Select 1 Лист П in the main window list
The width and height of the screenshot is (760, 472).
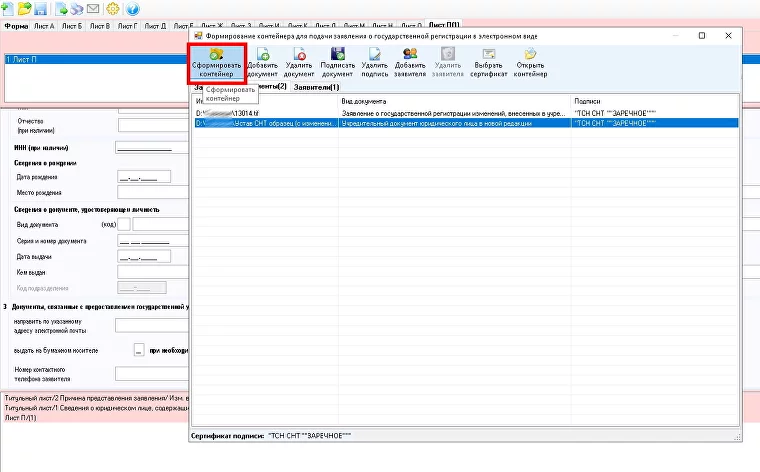[96, 59]
